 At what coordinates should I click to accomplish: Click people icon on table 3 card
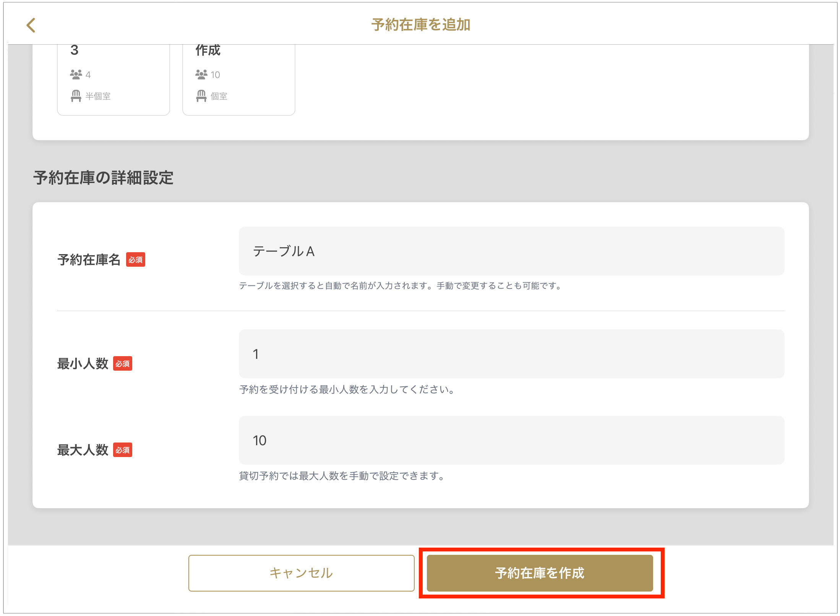(76, 75)
